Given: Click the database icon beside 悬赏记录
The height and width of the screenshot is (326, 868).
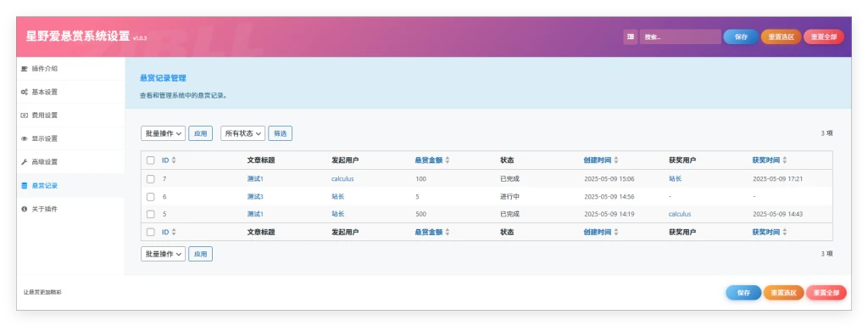Looking at the screenshot, I should 24,186.
